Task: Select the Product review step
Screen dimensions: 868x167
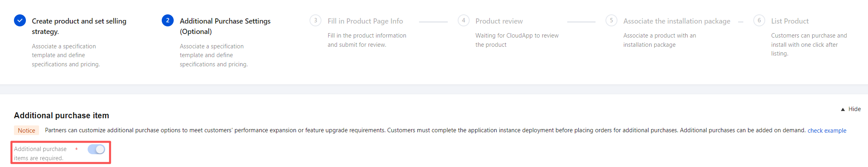Action: tap(499, 21)
